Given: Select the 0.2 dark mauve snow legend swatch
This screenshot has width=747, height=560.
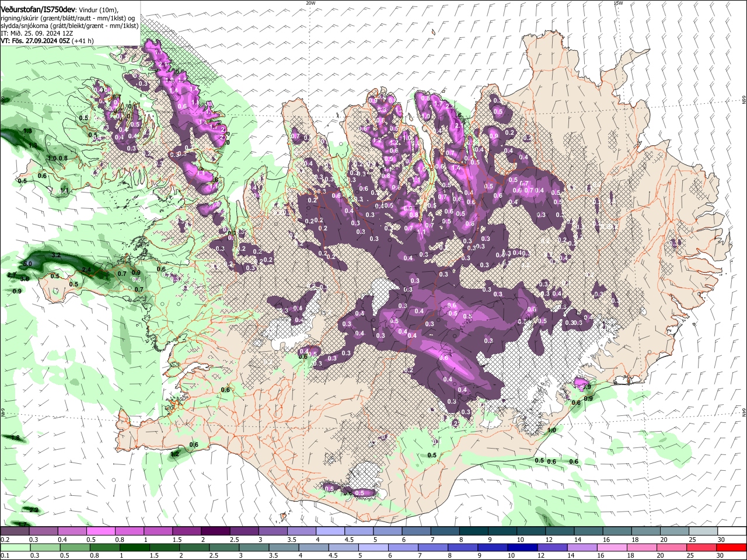Looking at the screenshot, I should [15, 531].
